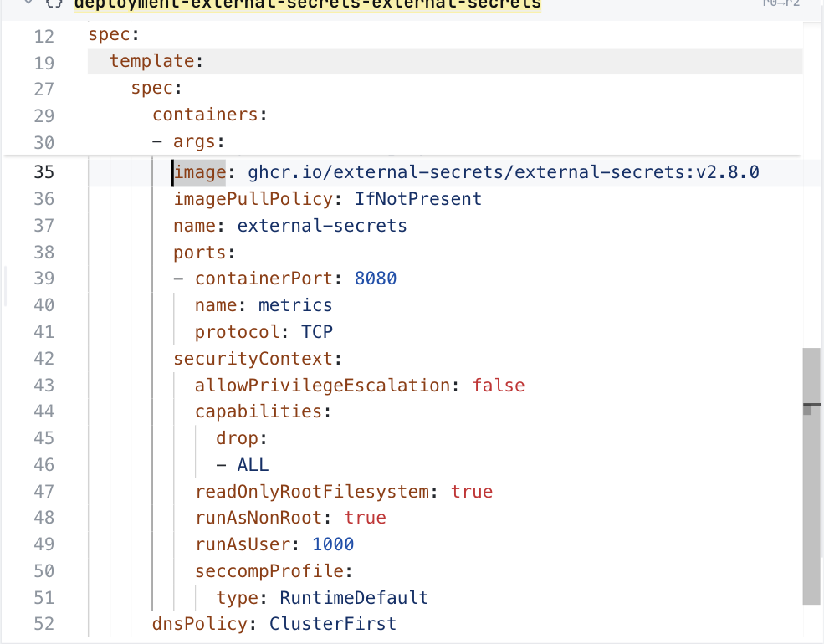Viewport: 824px width, 644px height.
Task: Click the 'readOnlyRootFilesystem' key
Action: tap(312, 492)
